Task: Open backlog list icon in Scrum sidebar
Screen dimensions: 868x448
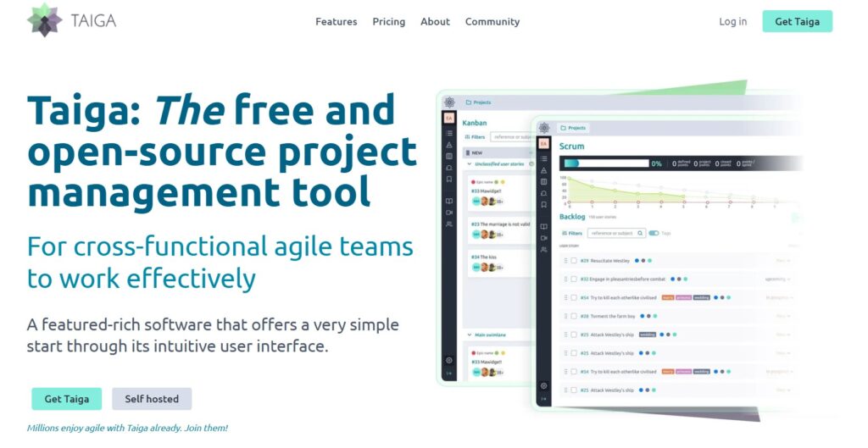Action: tap(544, 158)
